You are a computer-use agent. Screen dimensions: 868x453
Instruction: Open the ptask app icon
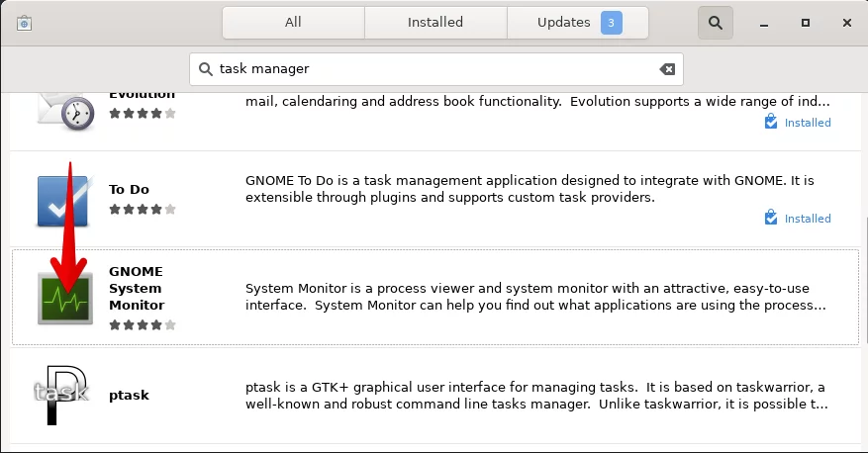pos(61,395)
